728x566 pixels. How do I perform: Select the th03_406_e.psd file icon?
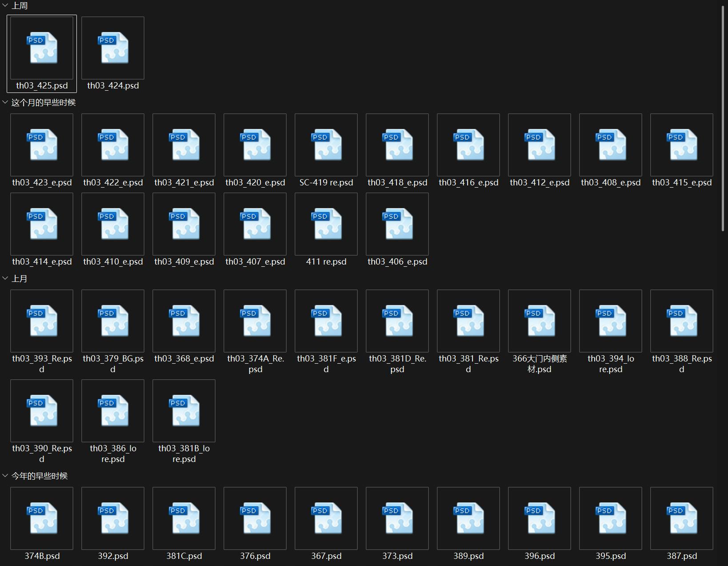(x=397, y=224)
